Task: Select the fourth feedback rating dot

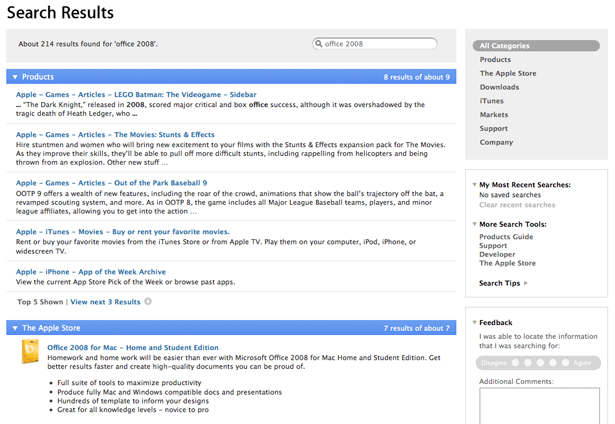Action: tap(553, 363)
